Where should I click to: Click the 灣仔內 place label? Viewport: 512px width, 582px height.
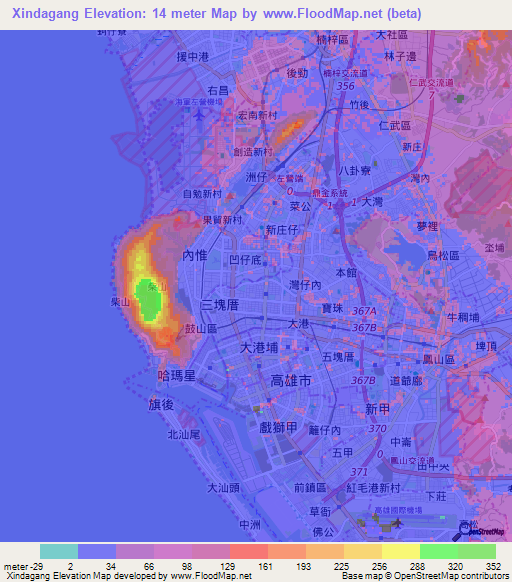[305, 285]
